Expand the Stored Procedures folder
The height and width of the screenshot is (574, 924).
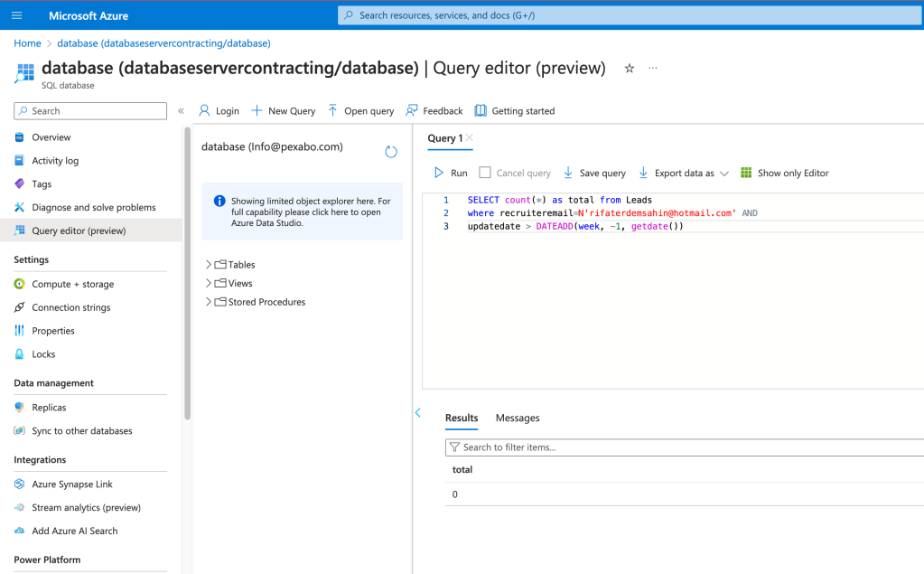(209, 301)
